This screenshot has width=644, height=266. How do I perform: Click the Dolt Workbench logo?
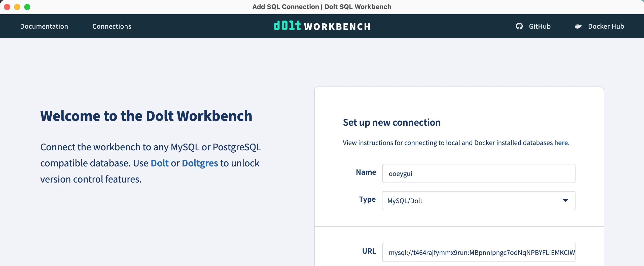pos(322,26)
